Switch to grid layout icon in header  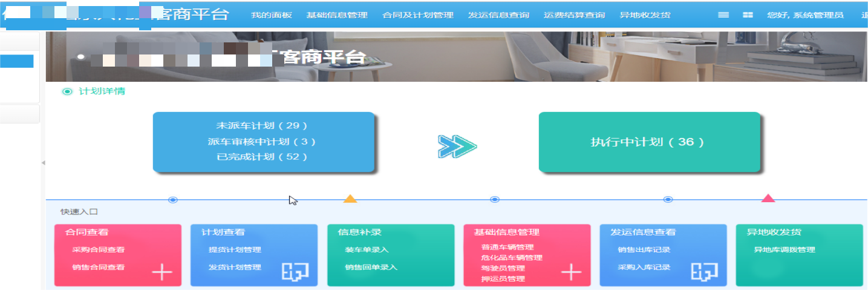(x=748, y=15)
